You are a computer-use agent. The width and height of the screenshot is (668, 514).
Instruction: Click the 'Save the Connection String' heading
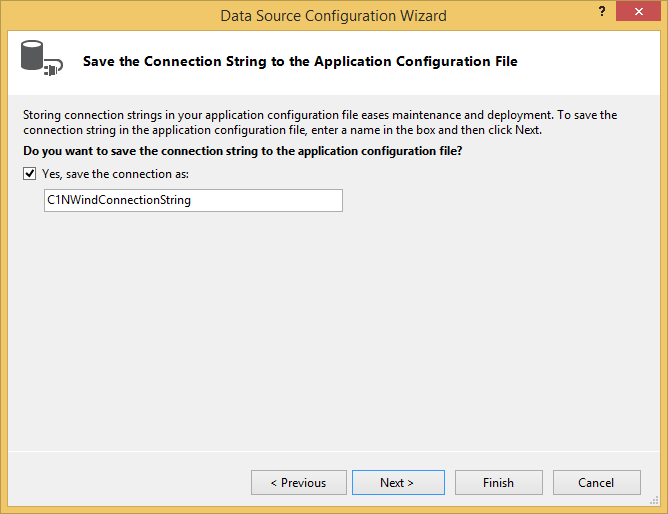tap(300, 61)
